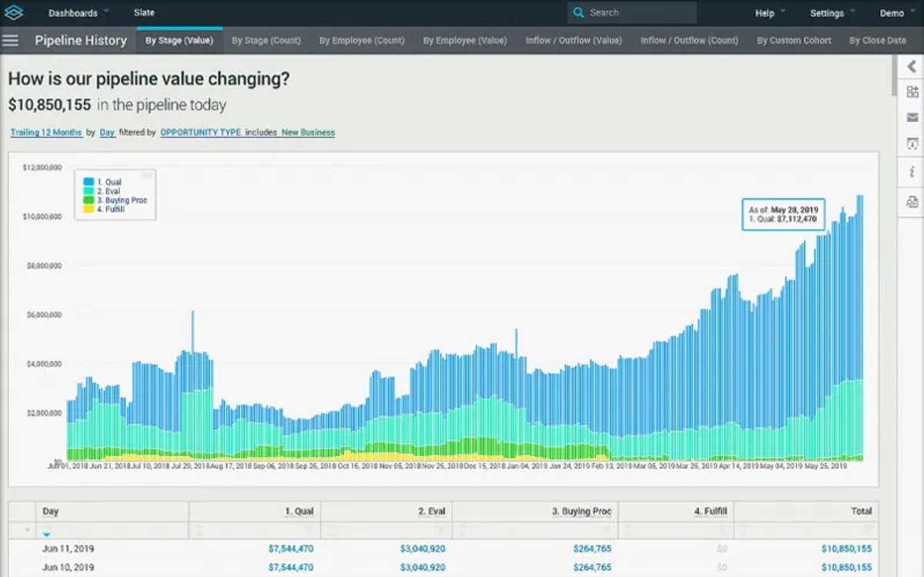Click the email envelope icon in sidebar
924x577 pixels.
912,117
